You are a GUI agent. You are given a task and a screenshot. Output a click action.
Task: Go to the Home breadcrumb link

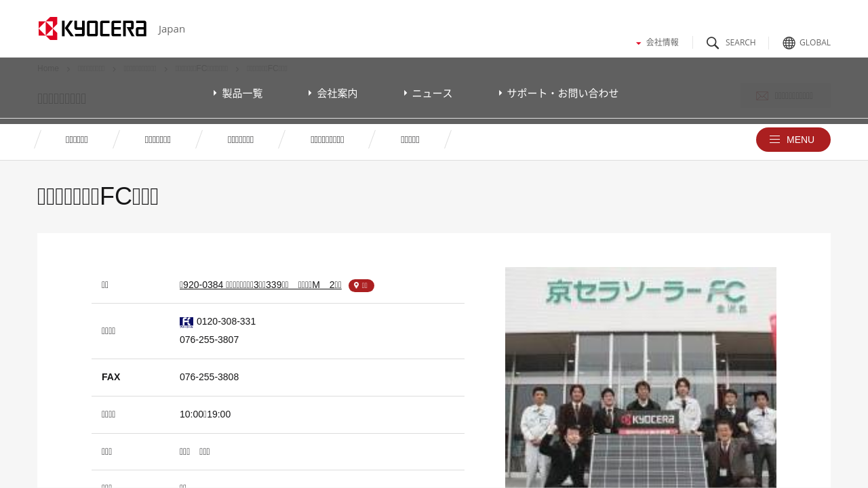pyautogui.click(x=48, y=68)
